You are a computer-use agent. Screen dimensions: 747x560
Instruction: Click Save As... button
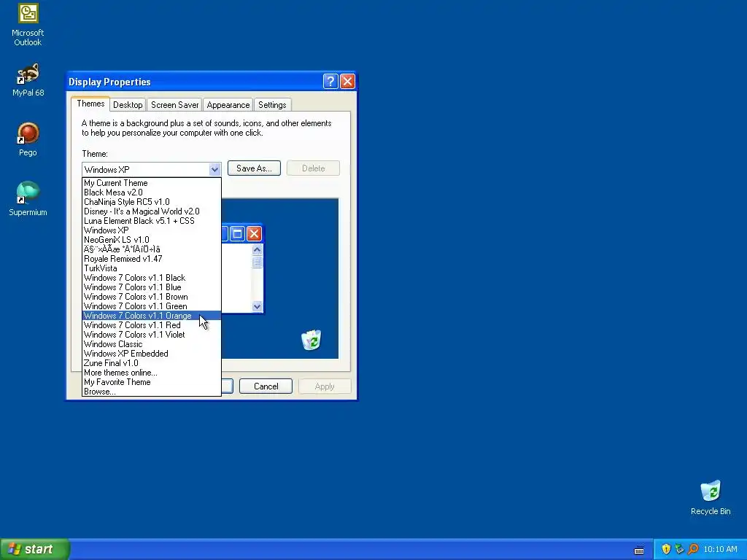[x=254, y=168]
